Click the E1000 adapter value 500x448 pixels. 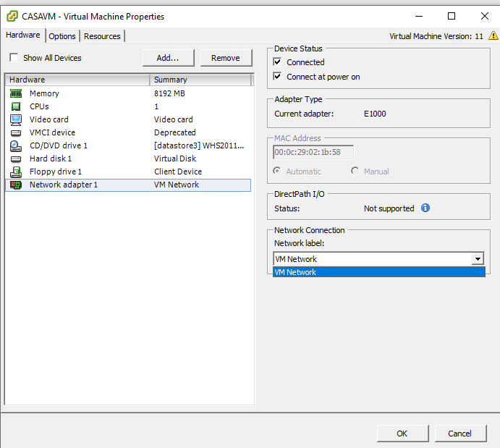(375, 114)
